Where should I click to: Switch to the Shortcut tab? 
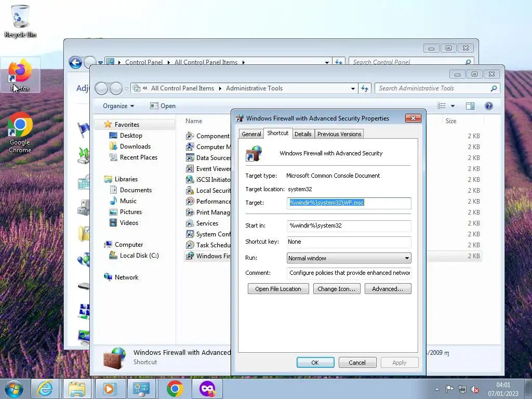point(277,133)
